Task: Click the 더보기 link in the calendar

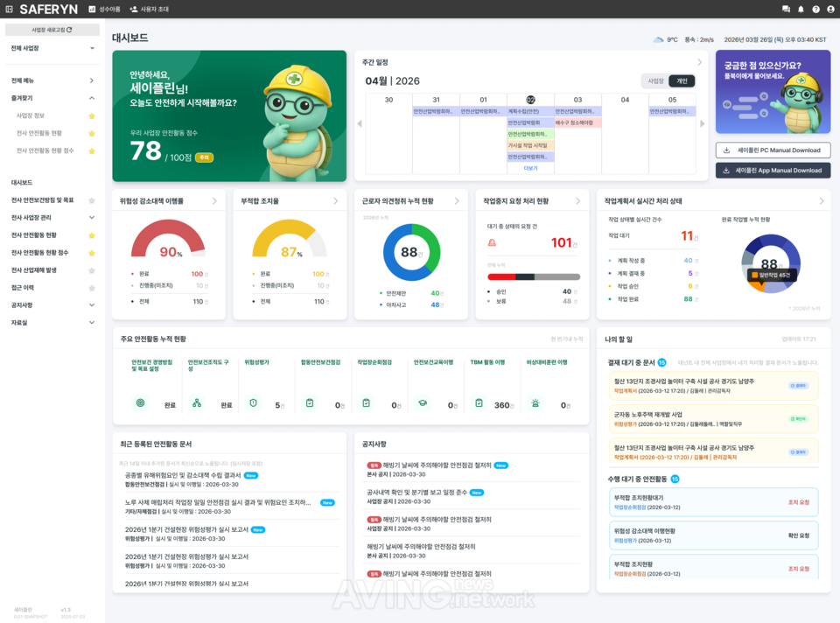Action: 530,168
